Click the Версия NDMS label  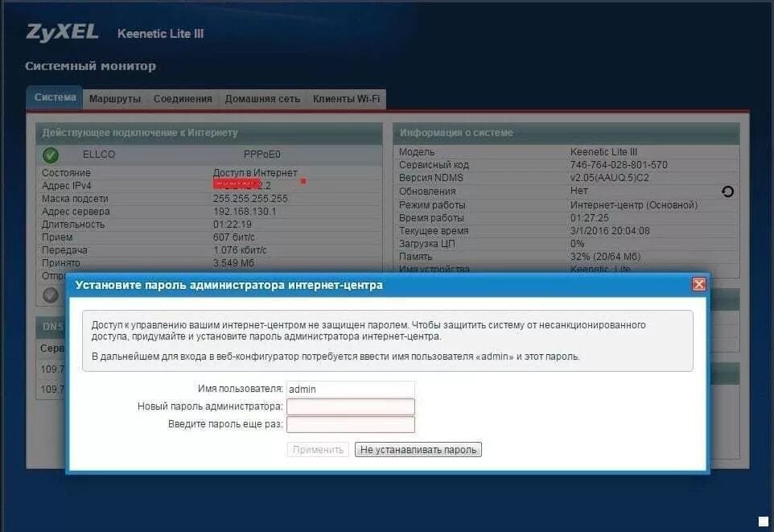click(x=431, y=178)
